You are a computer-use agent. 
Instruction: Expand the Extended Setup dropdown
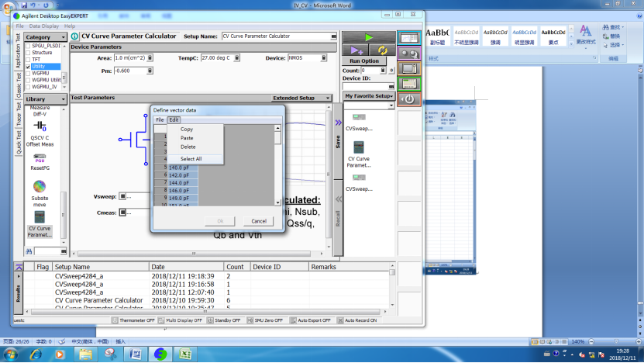click(328, 98)
